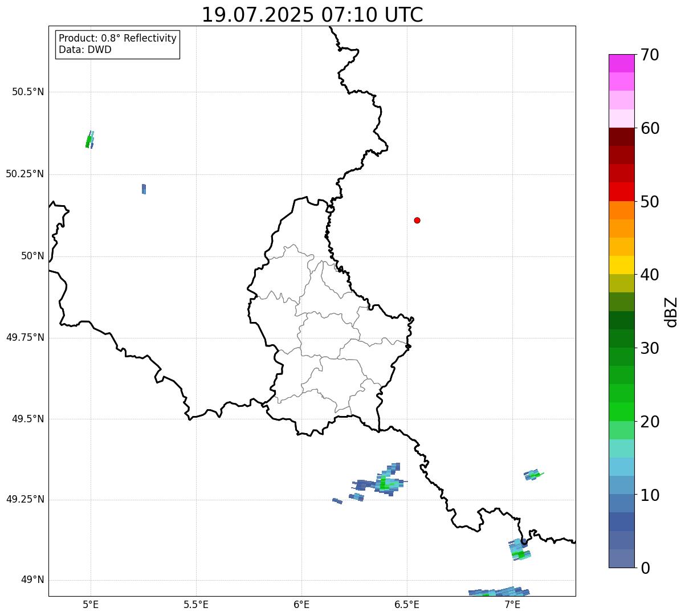Click the 7°E longitude tick label
This screenshot has width=685, height=616.
[x=512, y=604]
